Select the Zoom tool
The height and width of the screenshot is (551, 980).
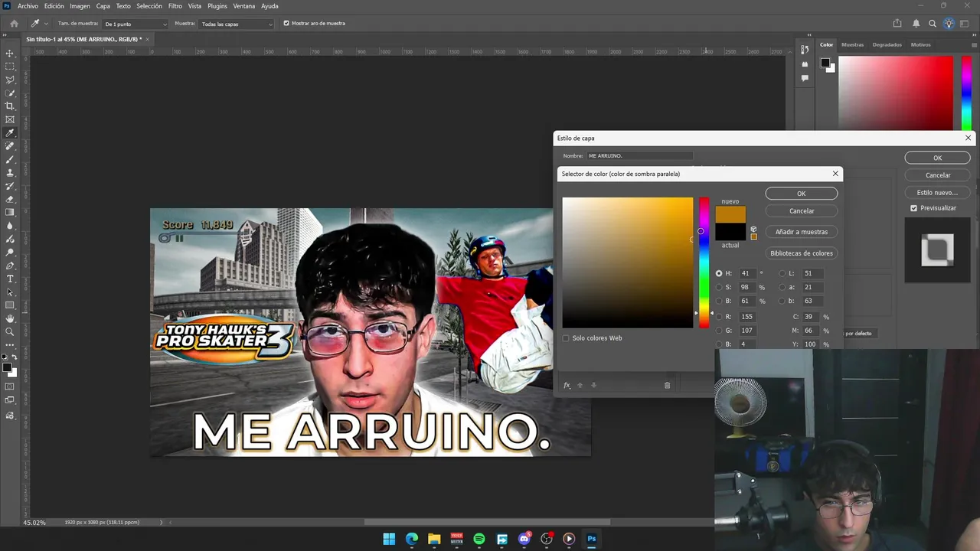point(10,331)
